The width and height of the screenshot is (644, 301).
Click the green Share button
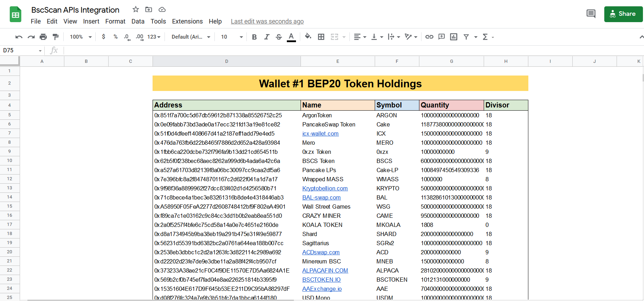tap(623, 14)
